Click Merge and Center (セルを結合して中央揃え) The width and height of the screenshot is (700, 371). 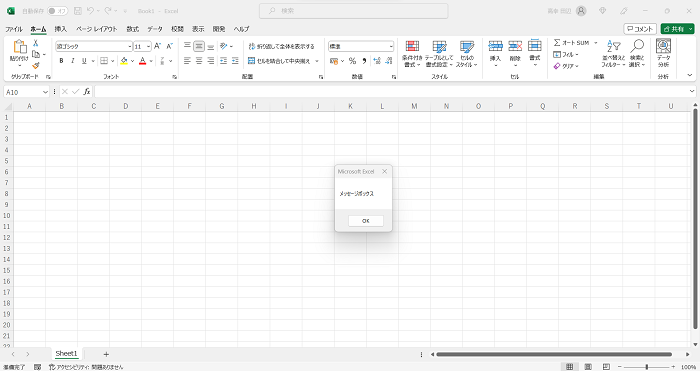(279, 61)
